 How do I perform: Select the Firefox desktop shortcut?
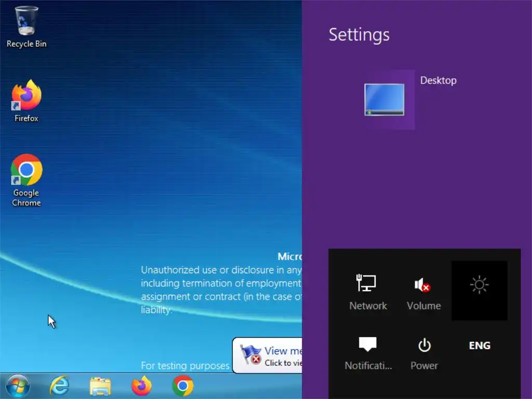click(x=26, y=101)
